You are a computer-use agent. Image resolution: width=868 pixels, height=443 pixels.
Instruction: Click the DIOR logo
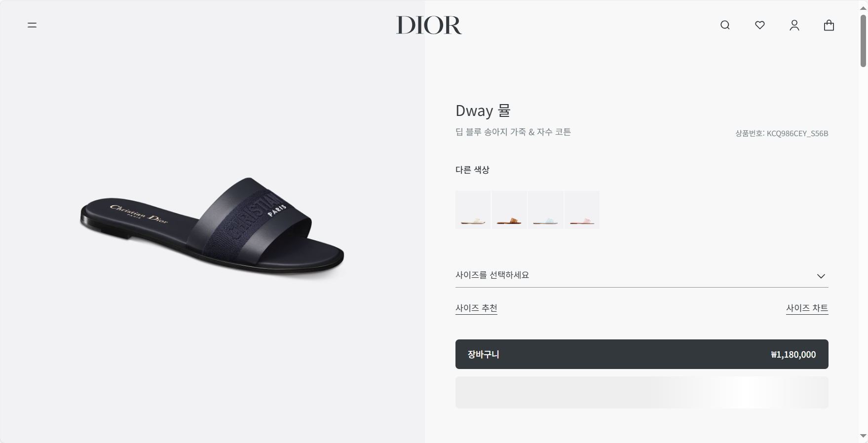(x=429, y=25)
